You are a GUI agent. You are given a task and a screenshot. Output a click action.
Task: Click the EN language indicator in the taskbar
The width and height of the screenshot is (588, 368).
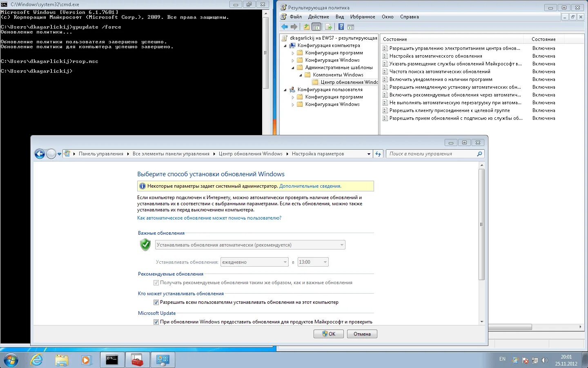tap(502, 359)
